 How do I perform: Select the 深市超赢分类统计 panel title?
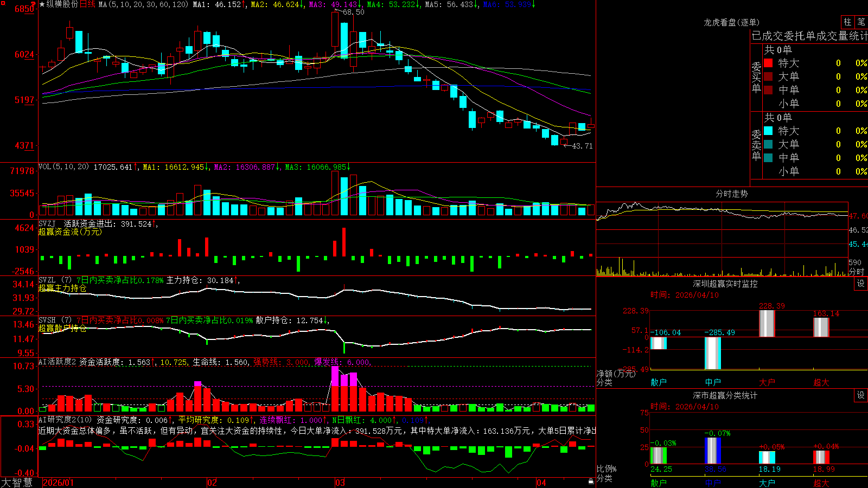(x=725, y=395)
